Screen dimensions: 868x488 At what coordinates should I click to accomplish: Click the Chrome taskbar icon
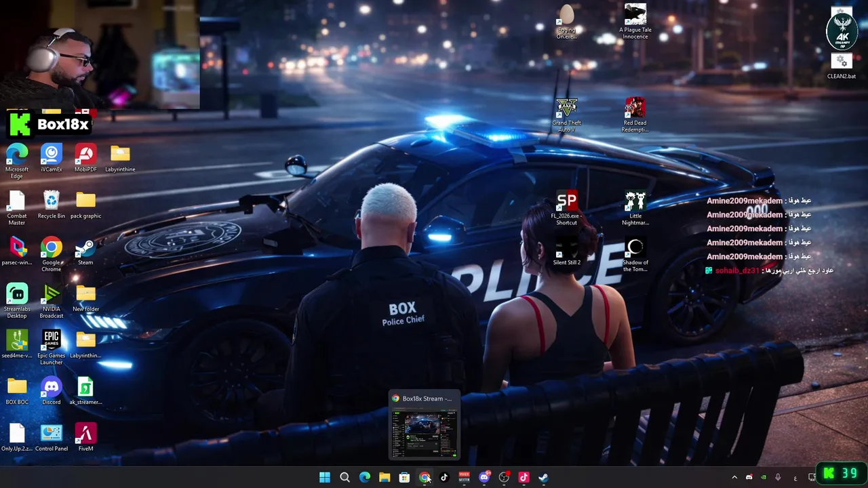coord(425,477)
